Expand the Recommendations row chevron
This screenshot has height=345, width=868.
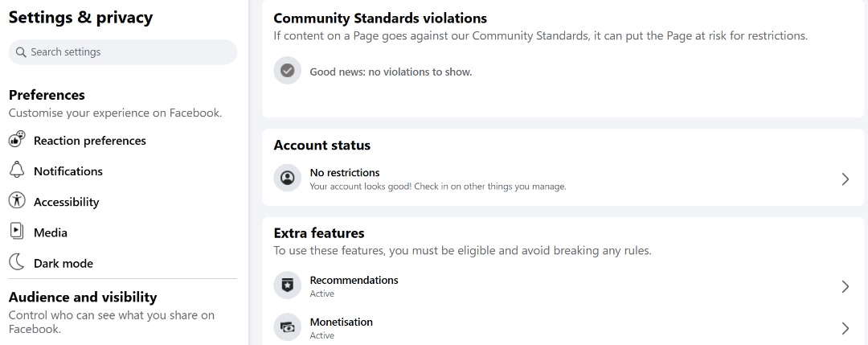[x=845, y=286]
